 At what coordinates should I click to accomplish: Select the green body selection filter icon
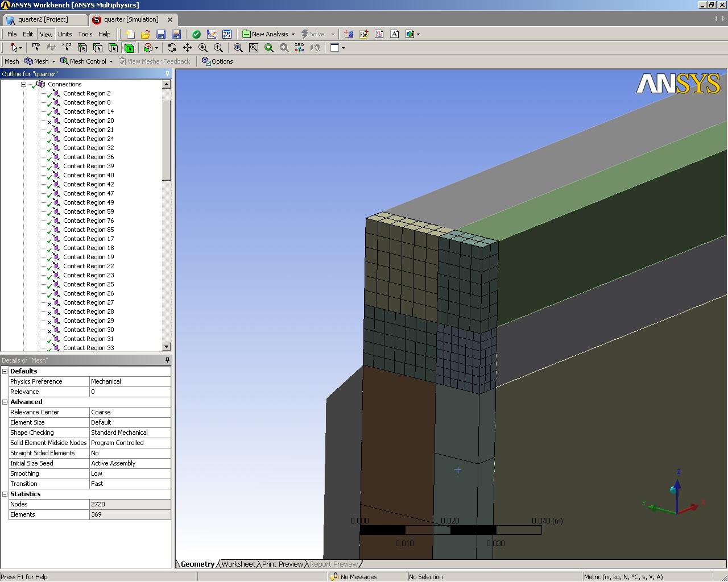(x=129, y=48)
